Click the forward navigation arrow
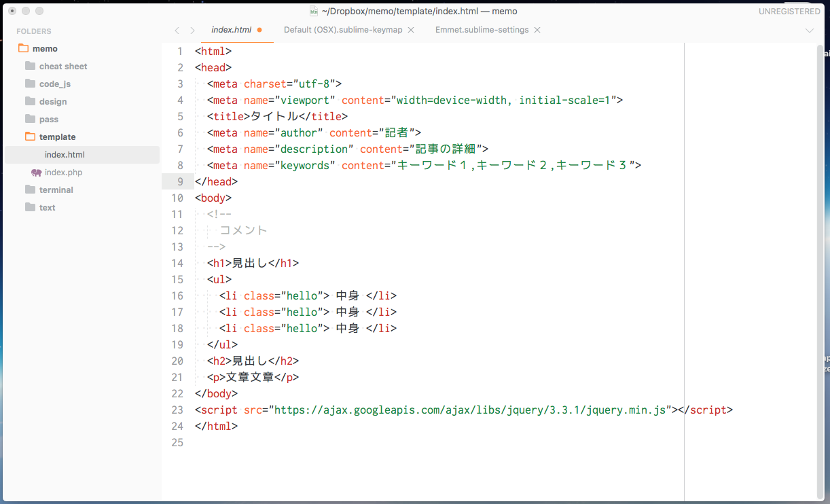This screenshot has width=830, height=504. click(192, 30)
